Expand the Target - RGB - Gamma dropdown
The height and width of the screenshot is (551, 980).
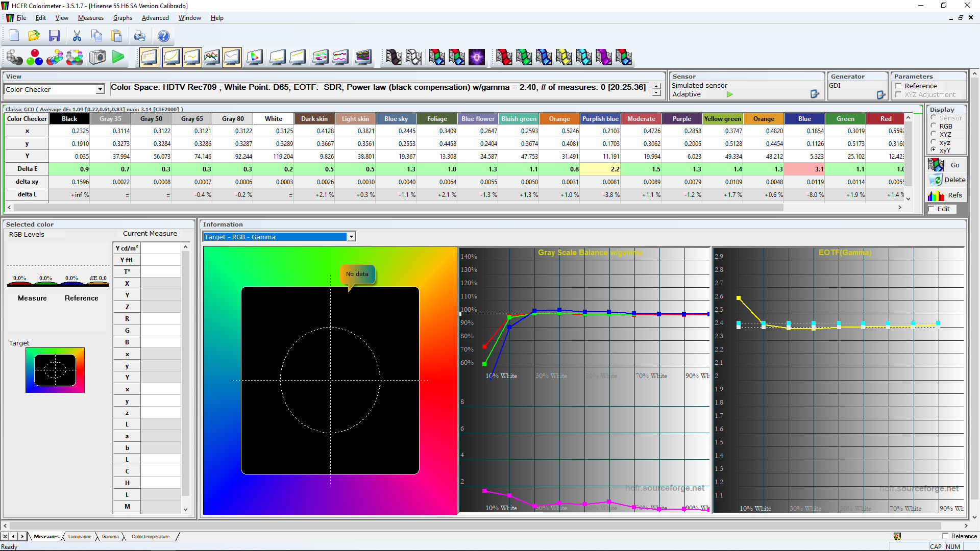pos(351,237)
